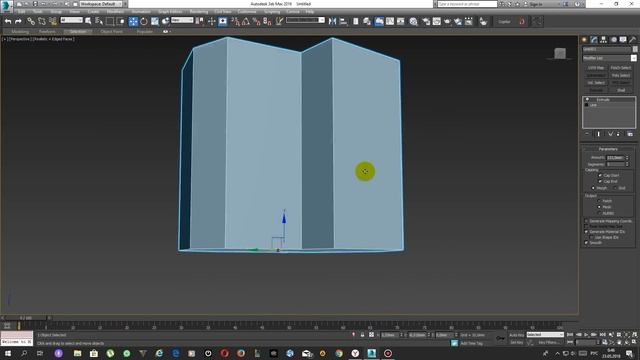Switch to the Freeform ribbon tab

click(47, 31)
